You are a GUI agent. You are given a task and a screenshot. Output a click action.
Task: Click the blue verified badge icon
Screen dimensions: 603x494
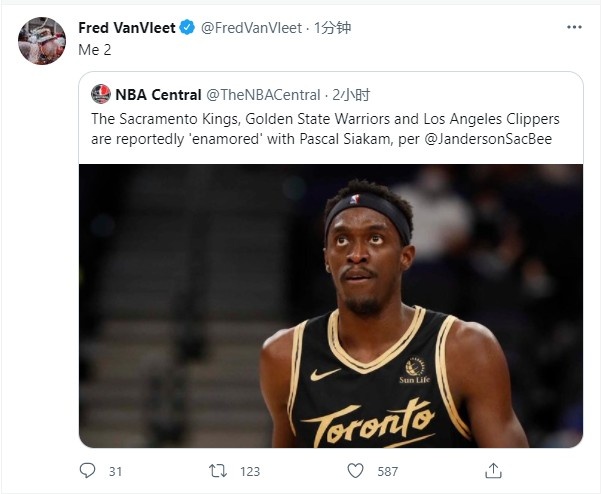point(187,28)
